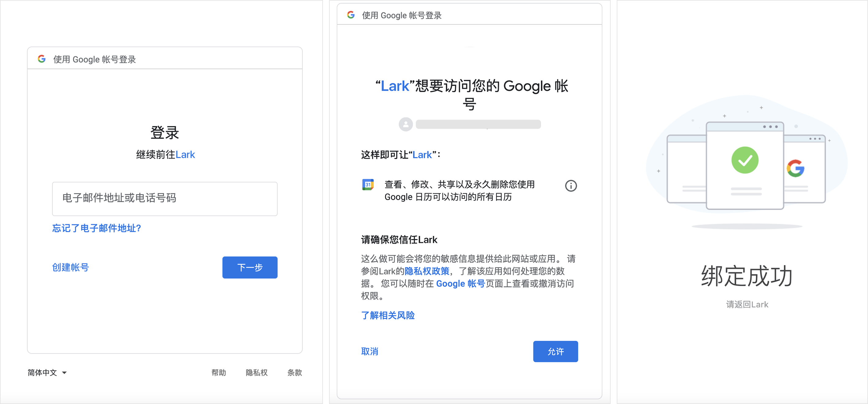Image resolution: width=868 pixels, height=404 pixels.
Task: Click the 取消 button
Action: (370, 351)
